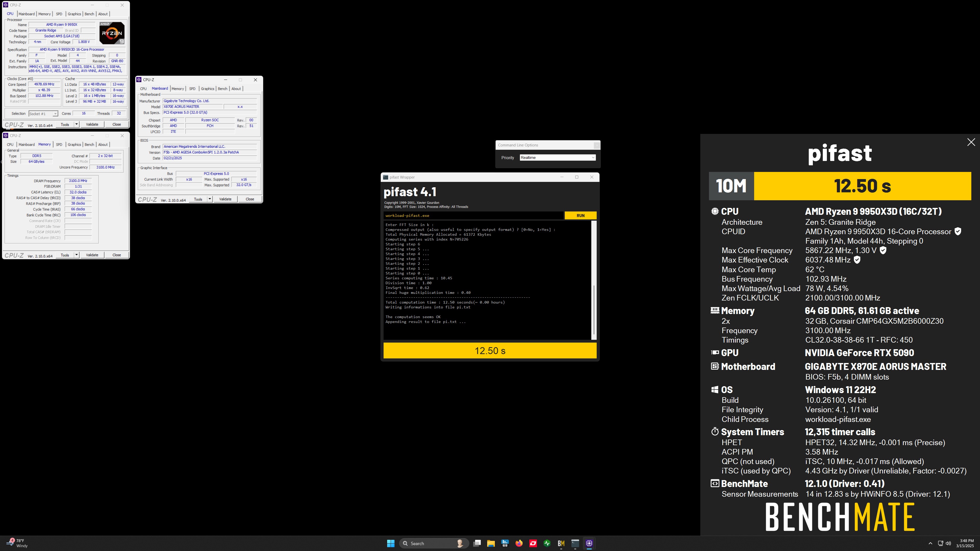Click the yellow RUN button in pifast Wrapper
The height and width of the screenshot is (551, 980).
tap(580, 216)
